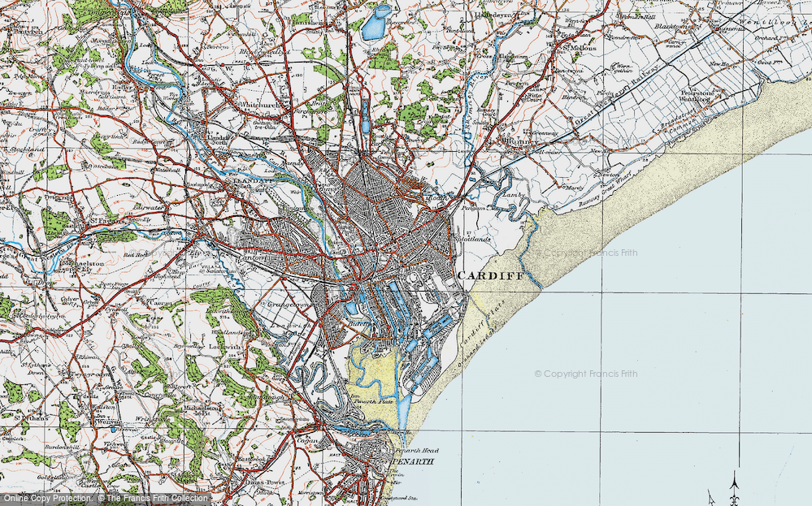Select the Blacktown label
The height and width of the screenshot is (506, 812).
(x=673, y=26)
